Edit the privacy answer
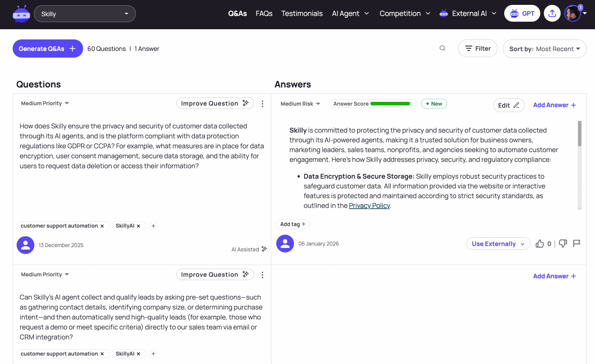The image size is (595, 364). pos(509,105)
